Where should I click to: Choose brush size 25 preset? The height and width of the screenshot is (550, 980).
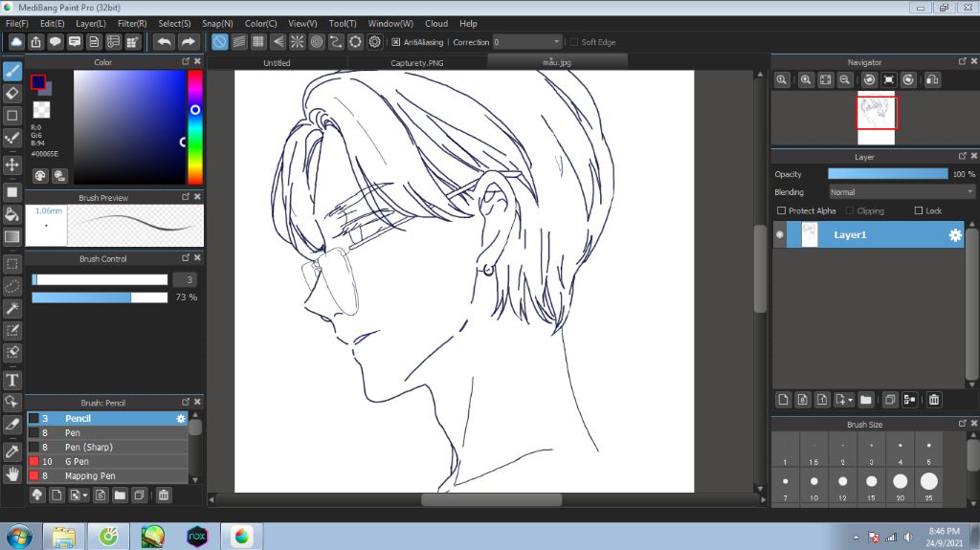tap(928, 486)
